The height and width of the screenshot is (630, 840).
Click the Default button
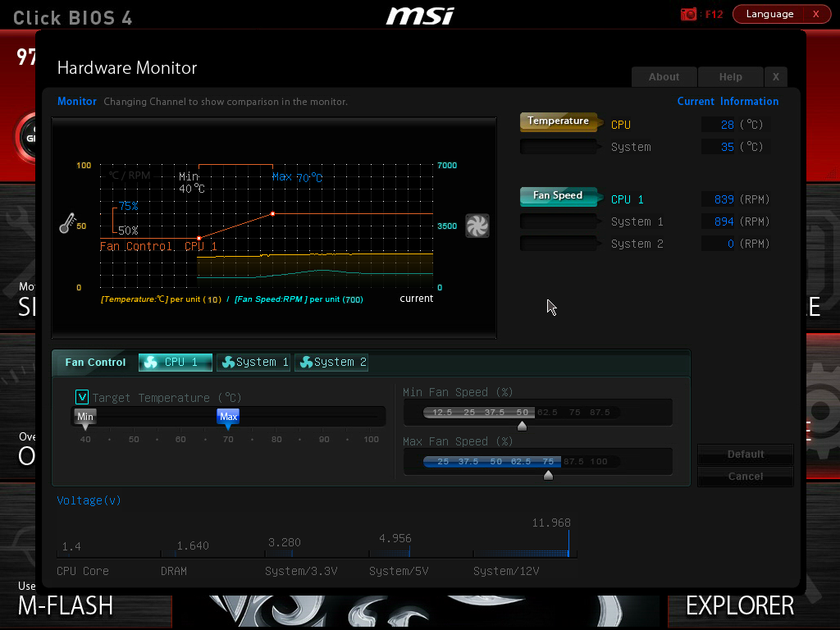click(x=745, y=454)
